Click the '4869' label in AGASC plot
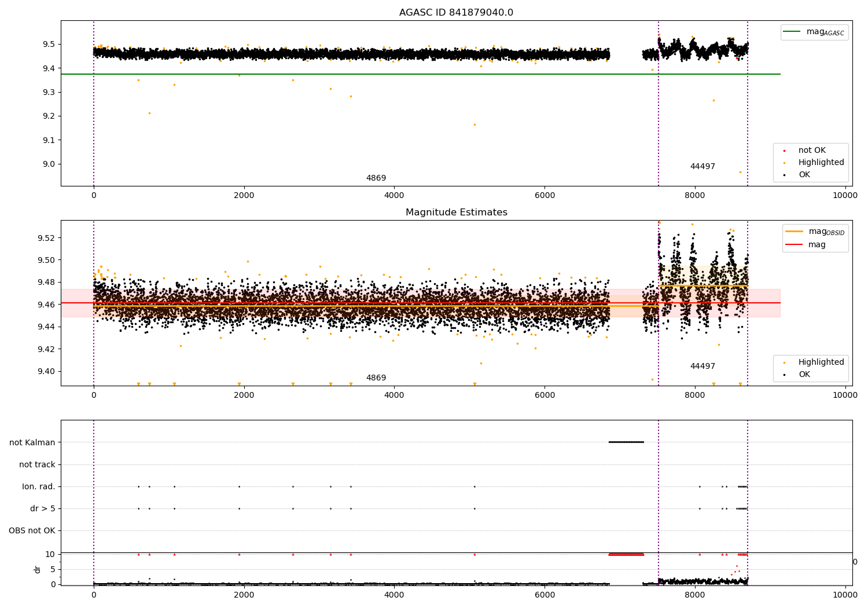Viewport: 868px width, 608px height. click(x=376, y=178)
